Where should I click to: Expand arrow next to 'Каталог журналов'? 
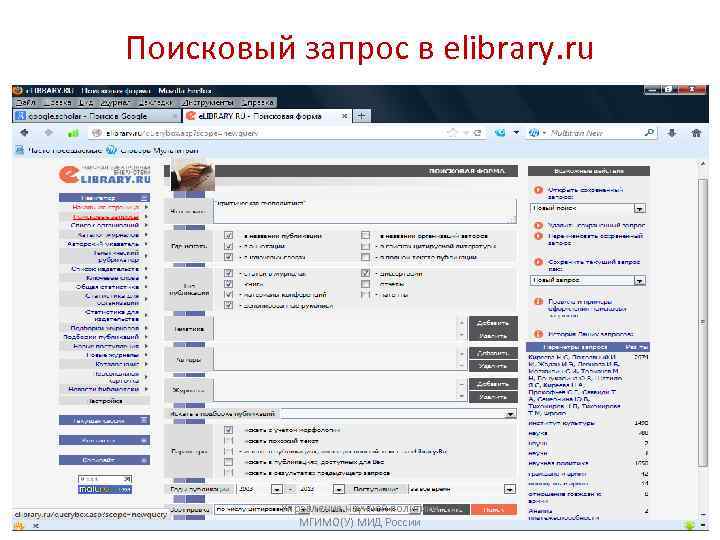tap(146, 235)
